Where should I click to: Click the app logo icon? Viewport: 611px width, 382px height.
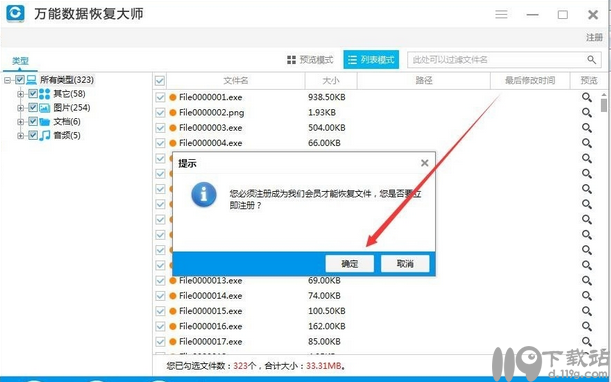click(x=16, y=13)
